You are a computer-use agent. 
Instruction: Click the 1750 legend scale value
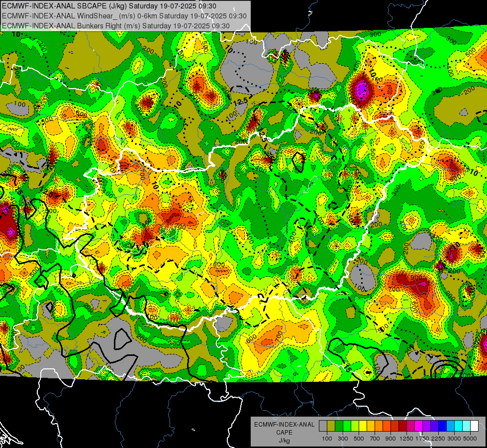click(422, 439)
